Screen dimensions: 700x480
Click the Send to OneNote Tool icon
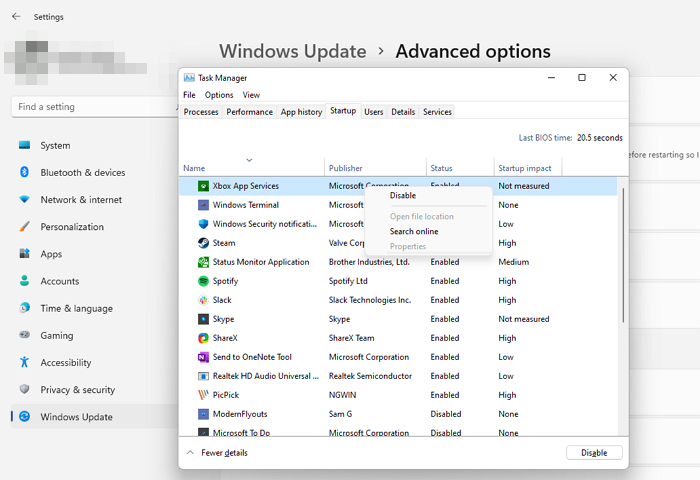[x=203, y=357]
